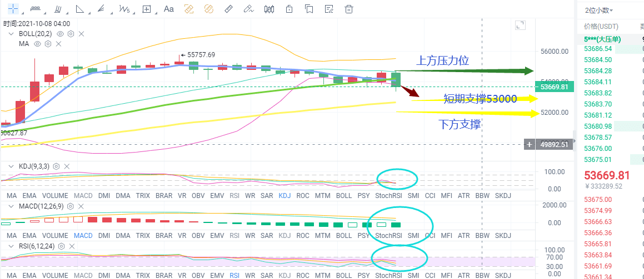This screenshot has width=644, height=279.
Task: Select the gray ruler measure tool
Action: (229, 9)
